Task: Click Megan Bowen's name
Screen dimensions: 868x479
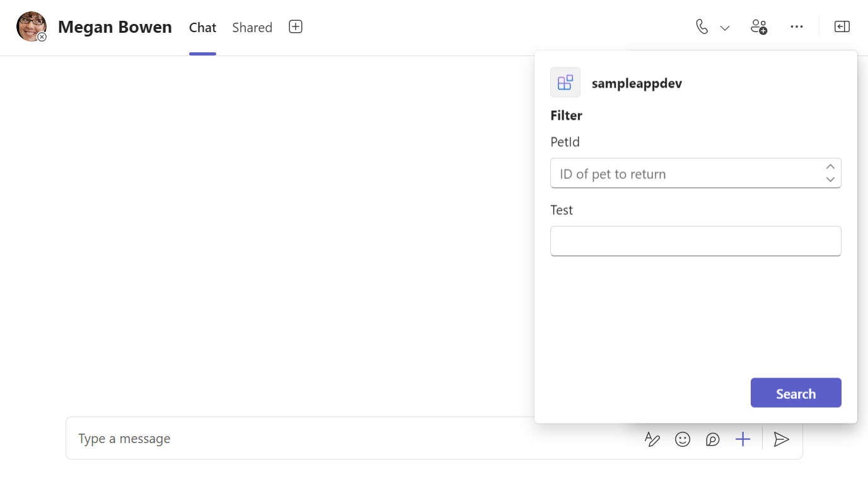Action: 115,26
